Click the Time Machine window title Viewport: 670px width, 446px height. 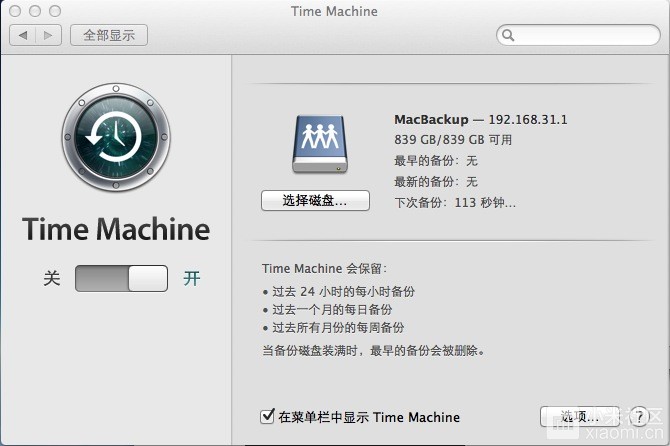(334, 11)
